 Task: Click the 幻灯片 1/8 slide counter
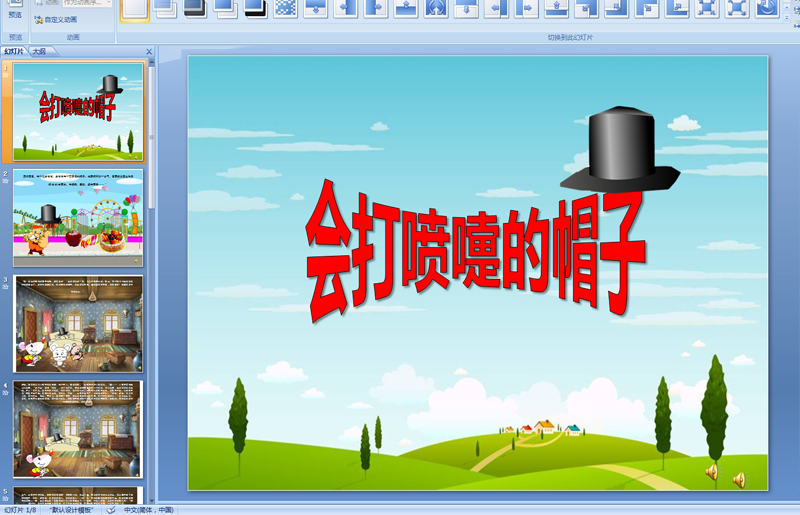click(x=20, y=510)
